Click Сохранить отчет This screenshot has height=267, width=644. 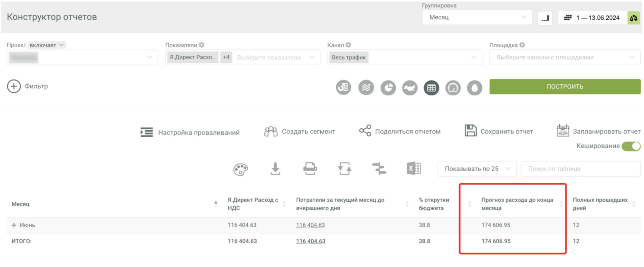[499, 131]
